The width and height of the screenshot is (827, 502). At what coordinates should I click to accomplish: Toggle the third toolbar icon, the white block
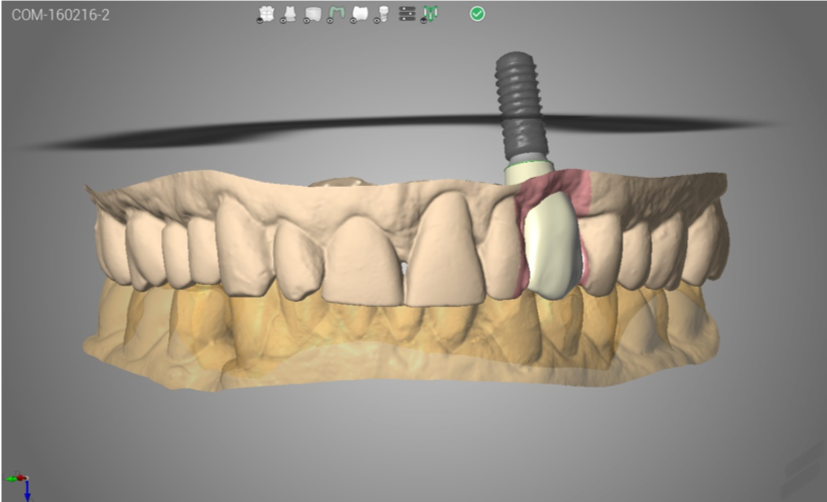click(x=312, y=14)
